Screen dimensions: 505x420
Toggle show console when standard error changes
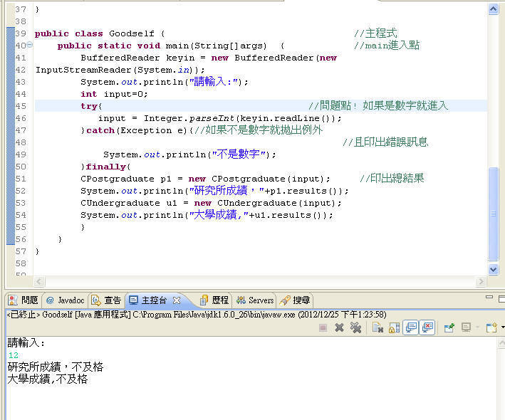coord(427,327)
